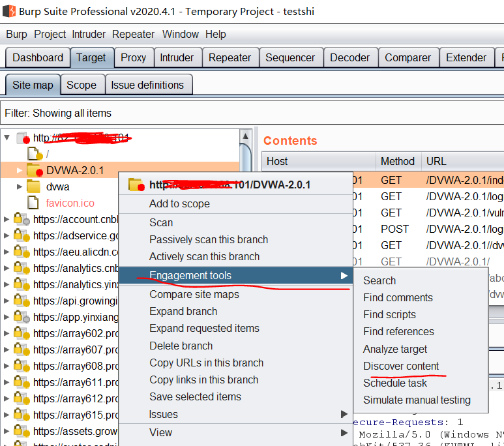Sort by the Method column header
Viewport: 504px width, 446px height.
[x=398, y=161]
